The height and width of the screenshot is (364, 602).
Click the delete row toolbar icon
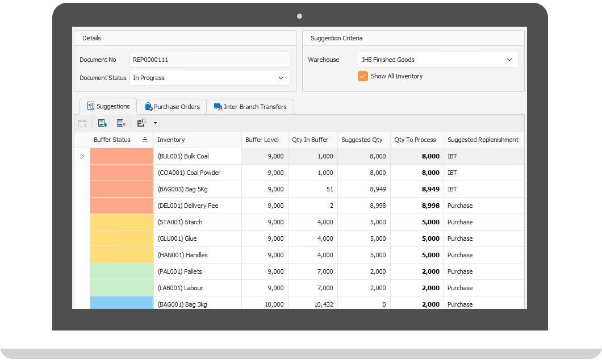click(121, 123)
